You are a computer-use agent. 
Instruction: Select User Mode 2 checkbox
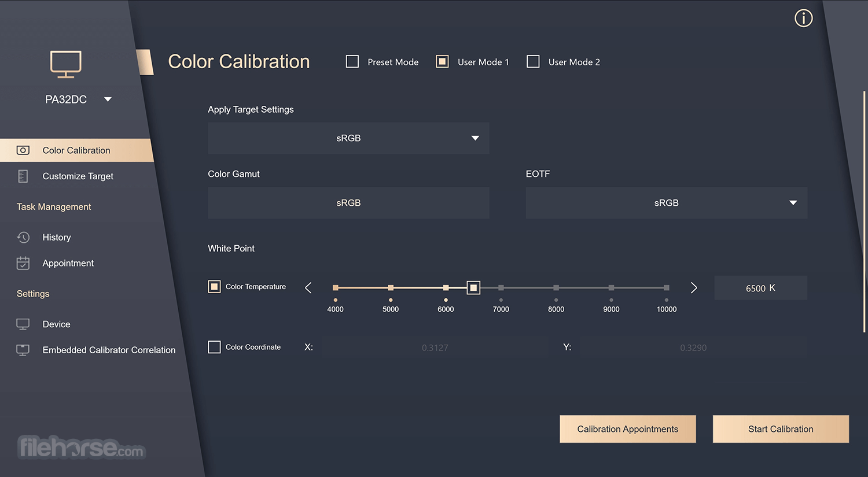click(x=533, y=61)
